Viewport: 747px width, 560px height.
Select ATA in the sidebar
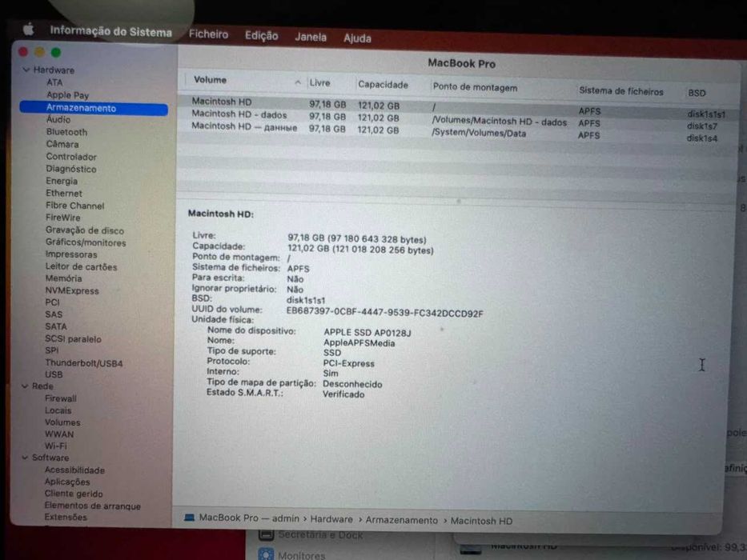point(54,82)
